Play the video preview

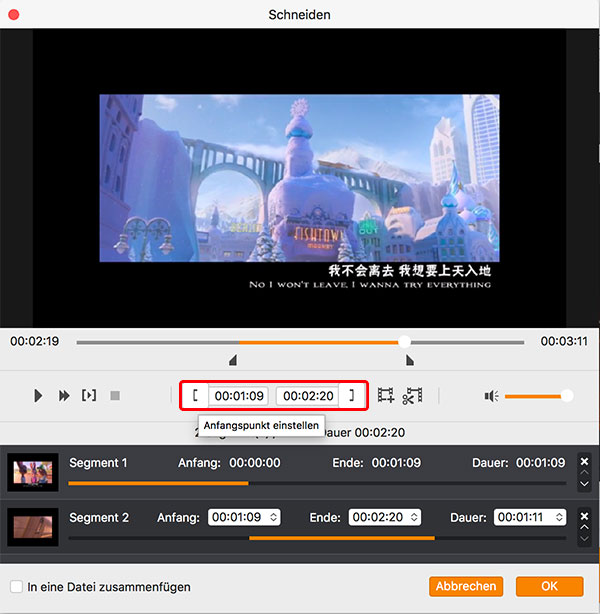point(38,395)
